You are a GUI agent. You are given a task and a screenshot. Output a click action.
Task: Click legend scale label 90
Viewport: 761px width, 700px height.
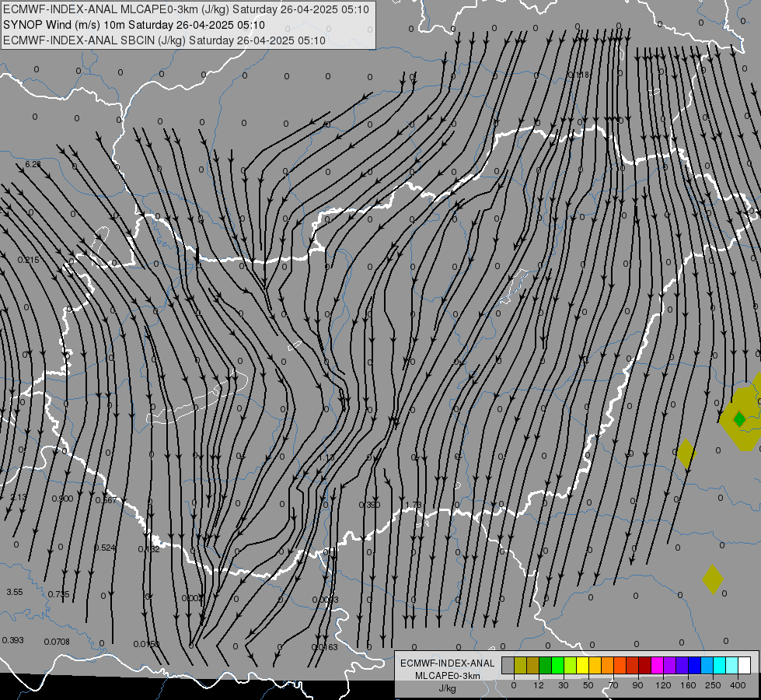tap(637, 685)
